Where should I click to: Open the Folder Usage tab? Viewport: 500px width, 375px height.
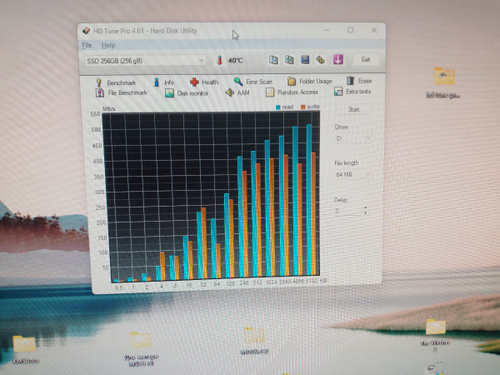point(310,81)
